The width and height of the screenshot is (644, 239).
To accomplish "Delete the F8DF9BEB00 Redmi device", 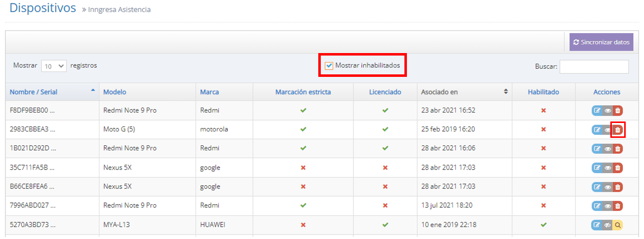I will (x=617, y=111).
